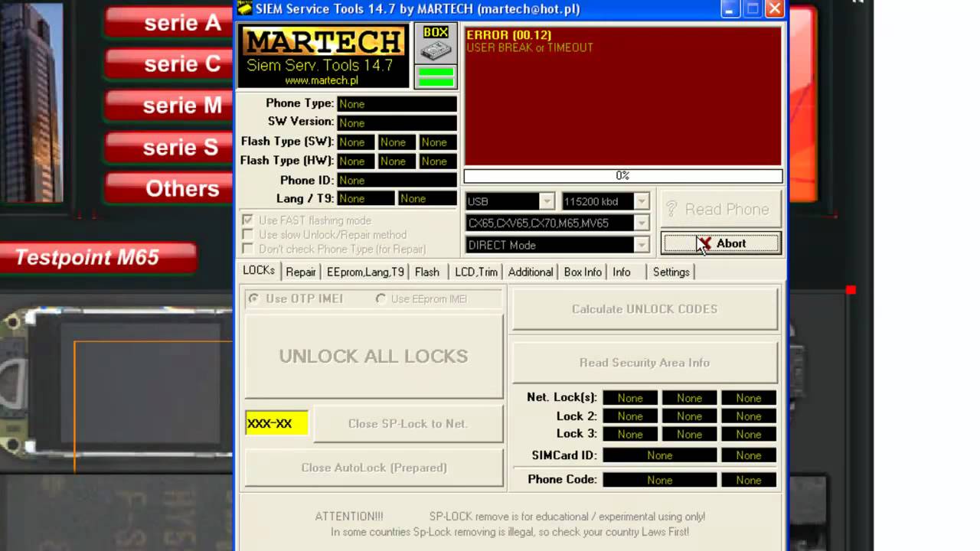Click the 0% progress bar
980x551 pixels.
[x=622, y=176]
